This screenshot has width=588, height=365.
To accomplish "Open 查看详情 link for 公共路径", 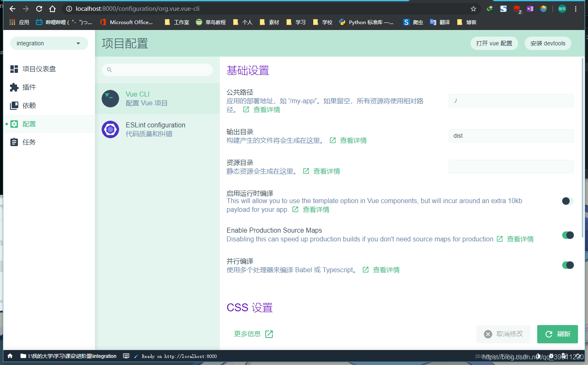I will tap(262, 110).
